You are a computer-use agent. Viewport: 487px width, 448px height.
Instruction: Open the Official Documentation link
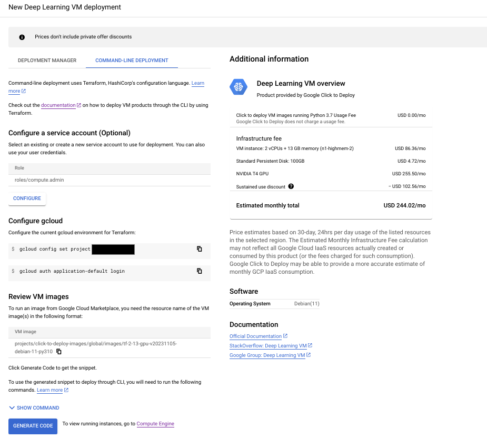coord(255,336)
